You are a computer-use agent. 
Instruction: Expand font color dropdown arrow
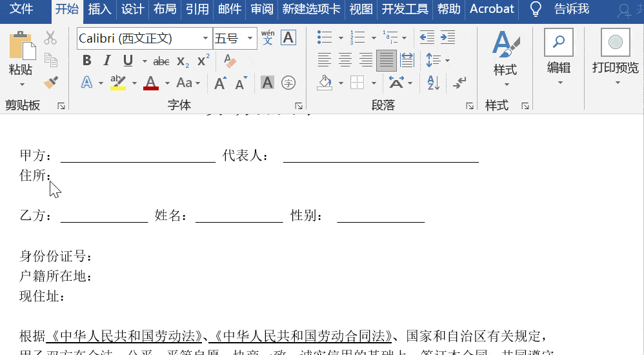166,83
